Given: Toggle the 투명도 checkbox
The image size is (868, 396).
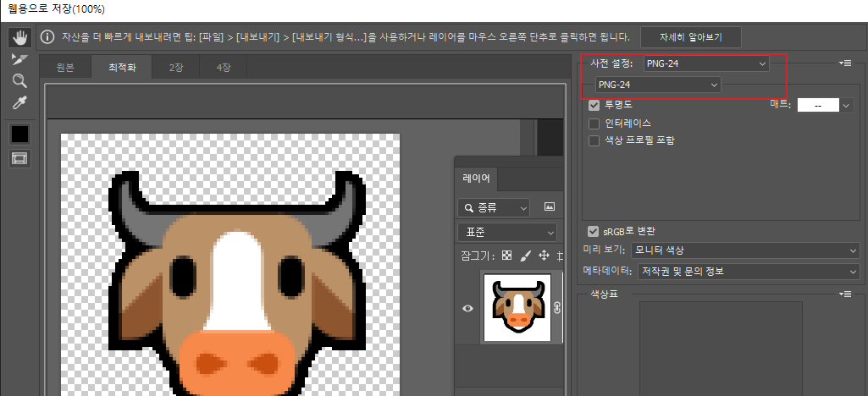Looking at the screenshot, I should 594,105.
